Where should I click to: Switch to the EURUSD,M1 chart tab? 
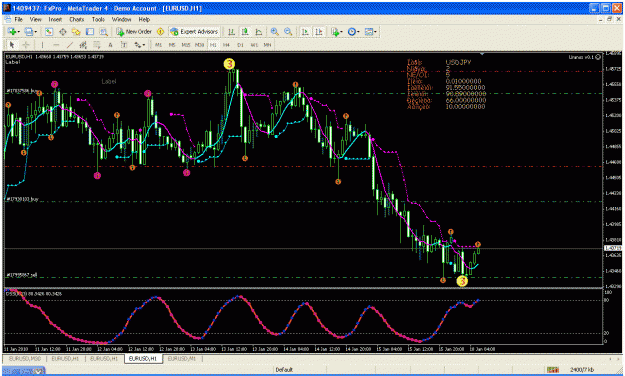181,359
